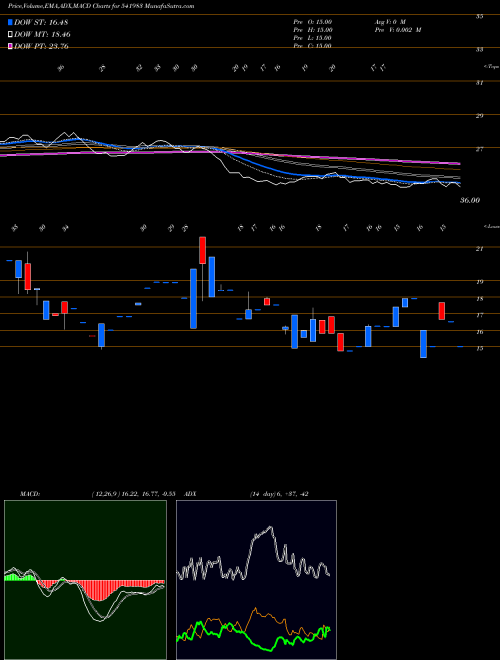
Task: Click the tallest red candlestick peaking above 21
Action: pos(202,250)
